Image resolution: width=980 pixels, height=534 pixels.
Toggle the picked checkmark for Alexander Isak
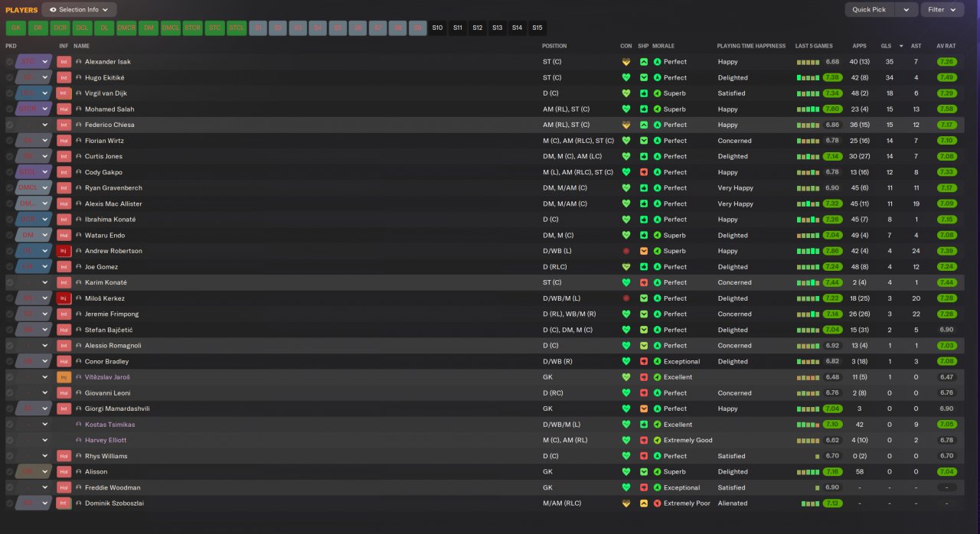click(9, 62)
